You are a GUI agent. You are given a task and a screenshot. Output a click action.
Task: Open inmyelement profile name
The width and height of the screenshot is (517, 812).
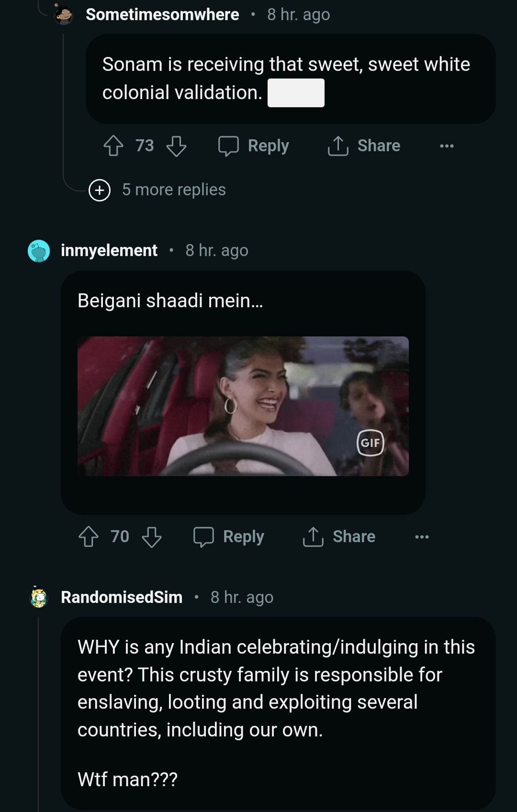[x=109, y=250]
